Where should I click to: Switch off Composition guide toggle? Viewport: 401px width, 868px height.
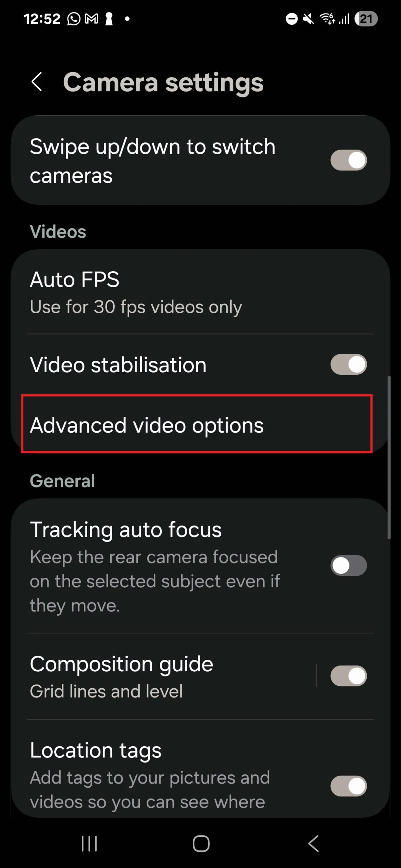coord(349,676)
